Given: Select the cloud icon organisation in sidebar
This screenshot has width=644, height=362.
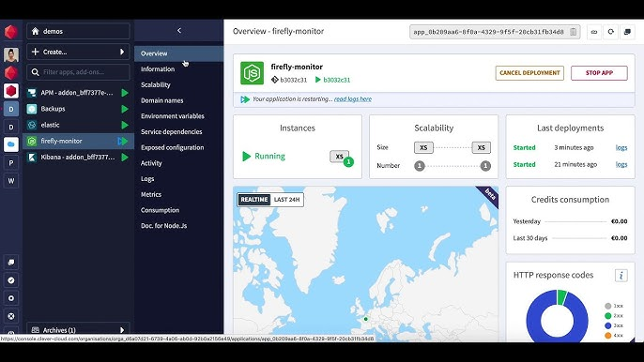Looking at the screenshot, I should 11,144.
